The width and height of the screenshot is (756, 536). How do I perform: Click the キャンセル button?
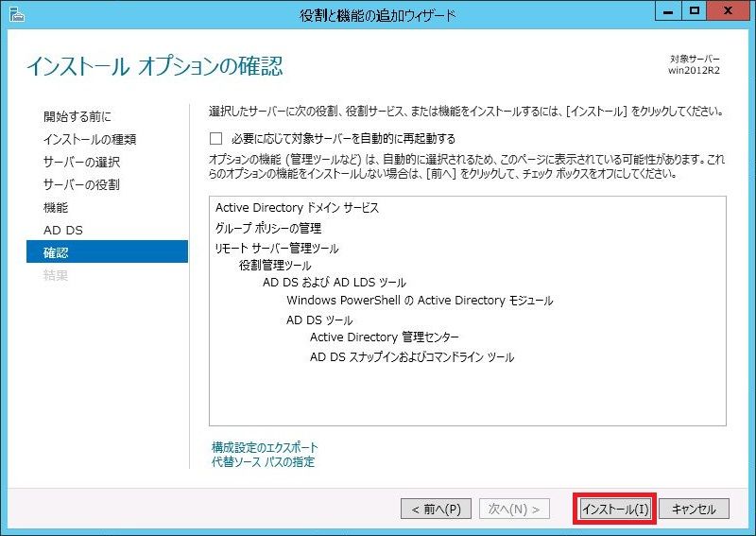[694, 509]
